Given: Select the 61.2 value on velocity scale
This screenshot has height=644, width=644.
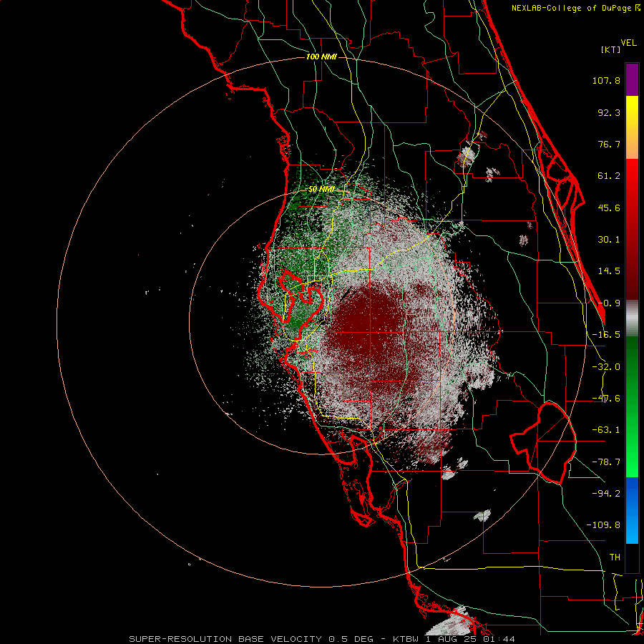Looking at the screenshot, I should [x=609, y=176].
